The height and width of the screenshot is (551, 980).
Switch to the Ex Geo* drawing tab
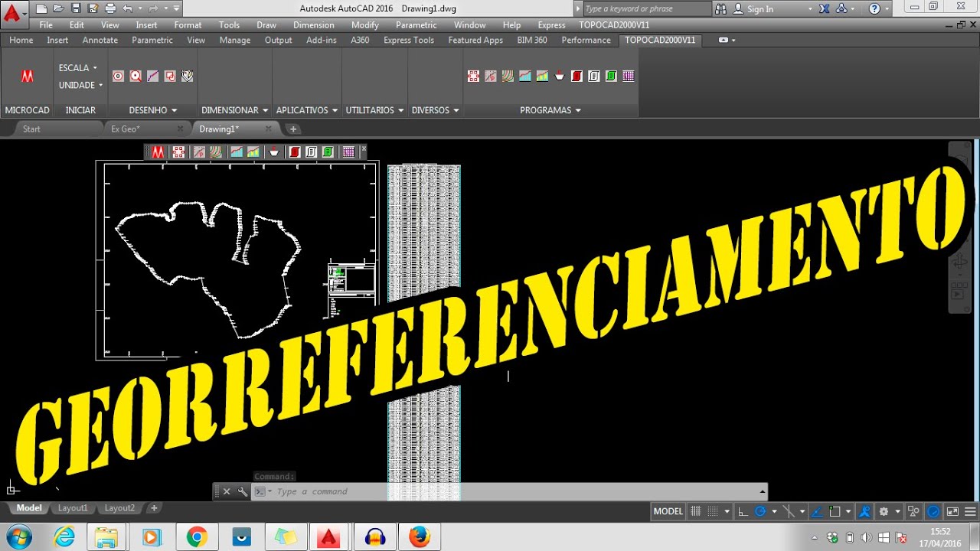click(x=126, y=129)
